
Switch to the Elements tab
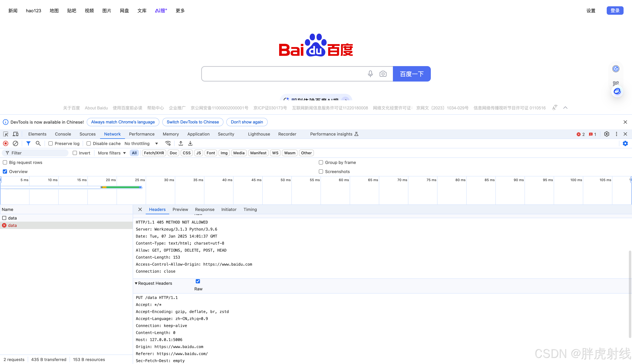[x=37, y=134]
